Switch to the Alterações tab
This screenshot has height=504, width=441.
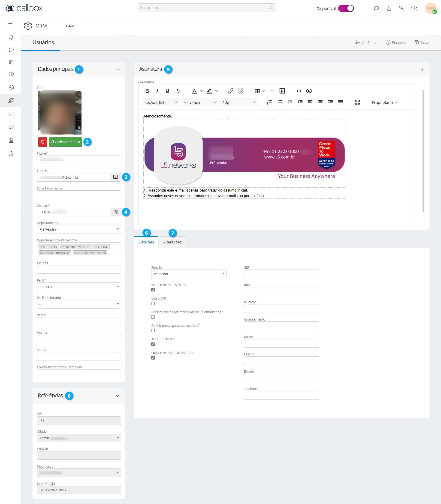(172, 242)
